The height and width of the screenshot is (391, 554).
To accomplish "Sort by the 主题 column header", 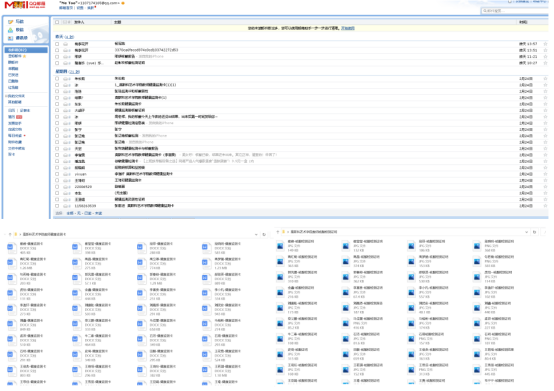I will (118, 22).
